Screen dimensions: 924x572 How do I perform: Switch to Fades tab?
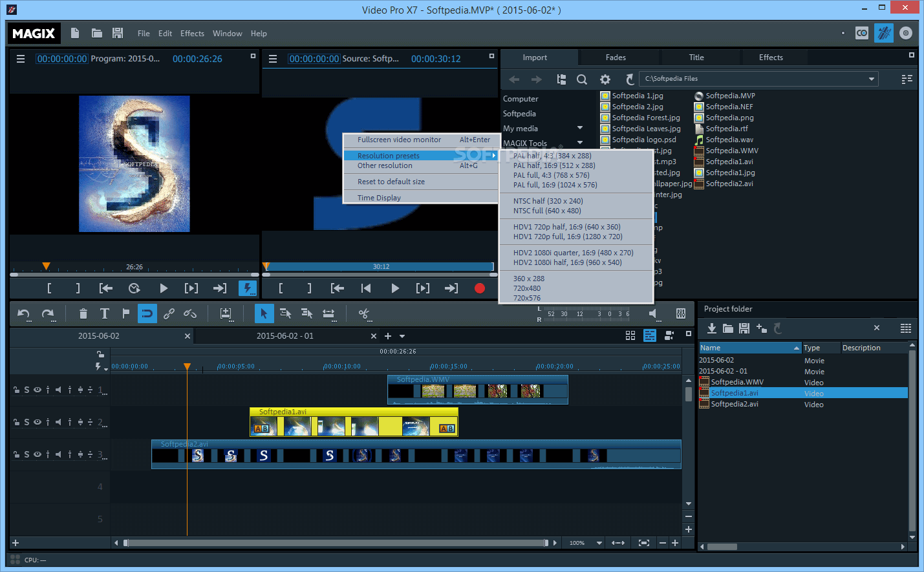pos(616,58)
